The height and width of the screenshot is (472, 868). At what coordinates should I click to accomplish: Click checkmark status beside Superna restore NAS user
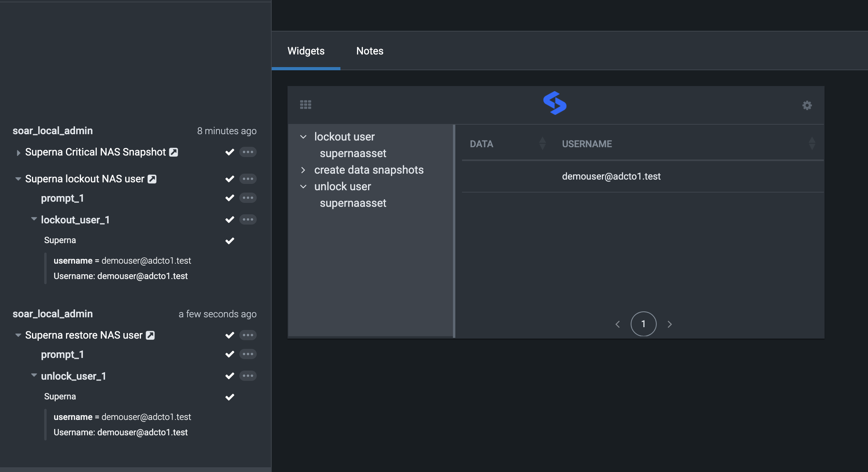(230, 335)
